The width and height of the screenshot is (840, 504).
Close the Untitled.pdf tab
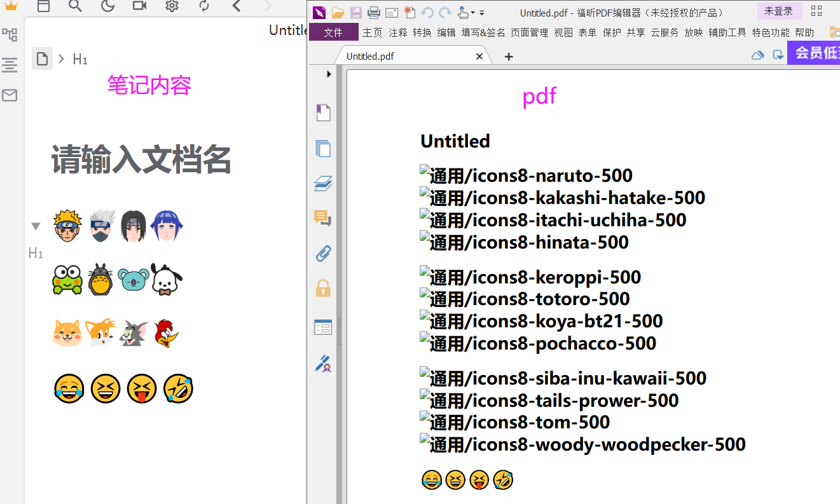coord(479,57)
